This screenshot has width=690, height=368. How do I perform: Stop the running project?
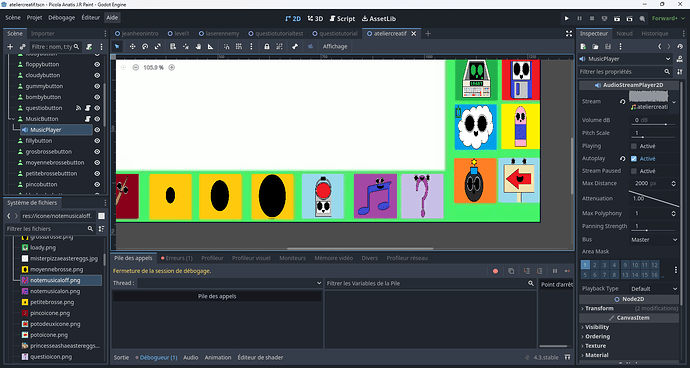point(592,18)
